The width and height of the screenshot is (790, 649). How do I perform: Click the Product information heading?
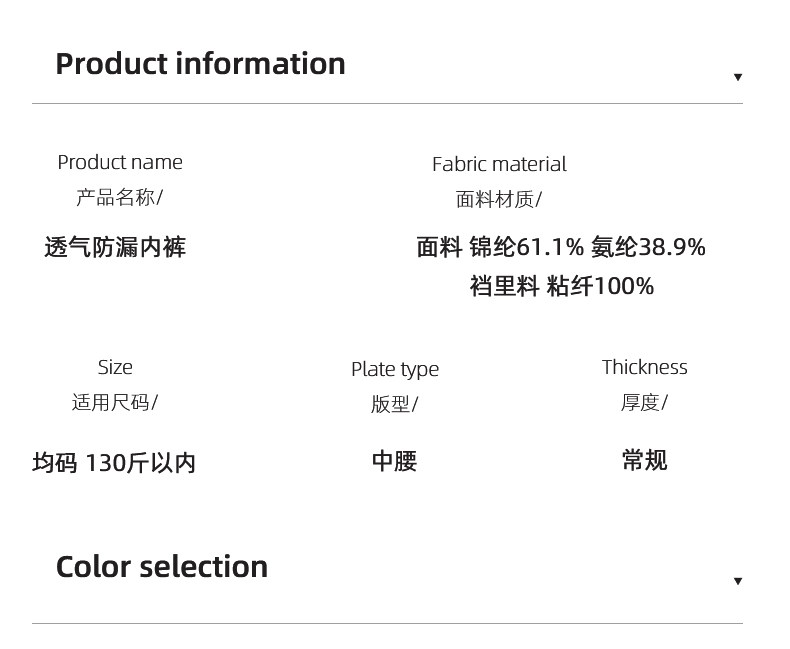tap(200, 64)
